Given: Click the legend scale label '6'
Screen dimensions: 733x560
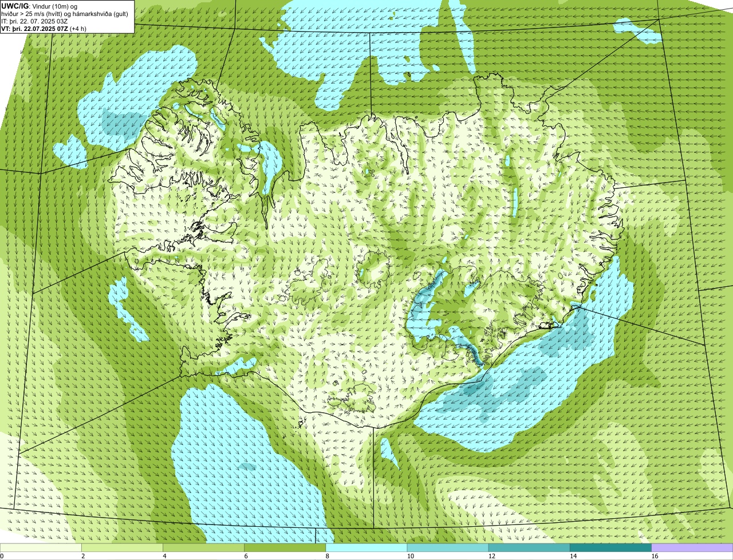Looking at the screenshot, I should [x=246, y=556].
